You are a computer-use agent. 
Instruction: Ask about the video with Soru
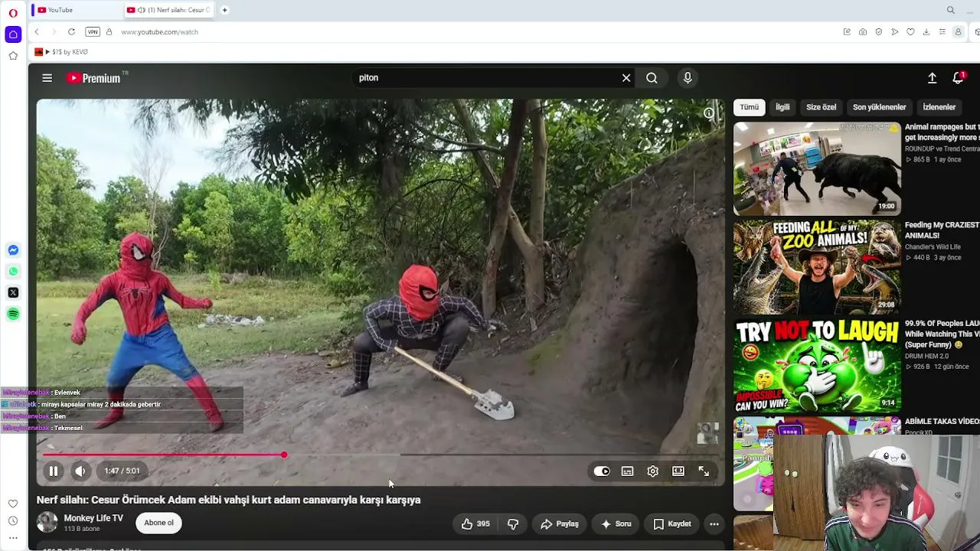616,524
